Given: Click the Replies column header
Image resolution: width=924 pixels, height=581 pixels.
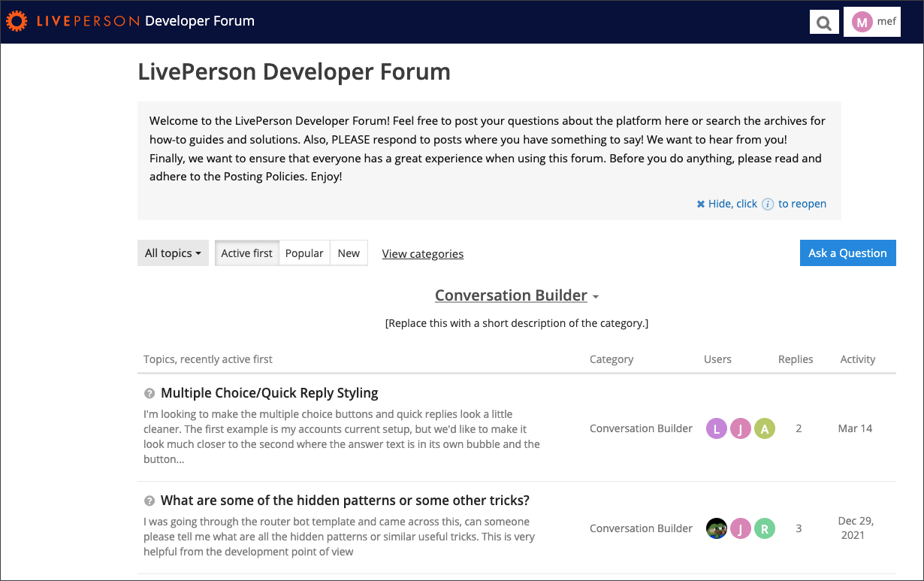Looking at the screenshot, I should 796,359.
